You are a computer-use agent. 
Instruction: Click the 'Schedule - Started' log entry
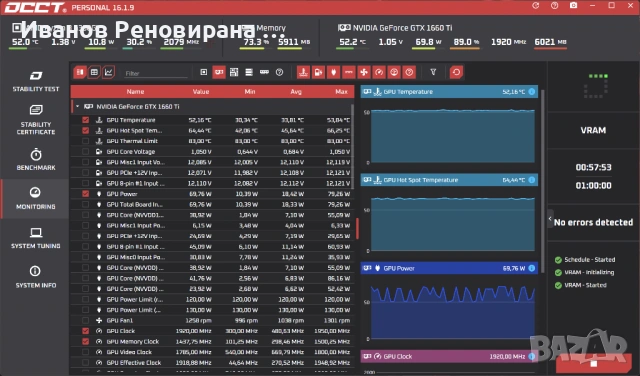pyautogui.click(x=585, y=260)
